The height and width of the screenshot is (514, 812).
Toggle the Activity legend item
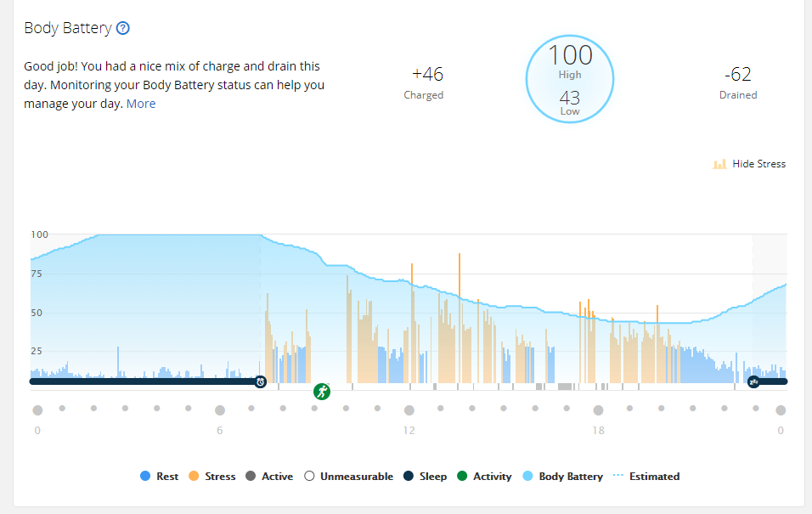point(485,476)
